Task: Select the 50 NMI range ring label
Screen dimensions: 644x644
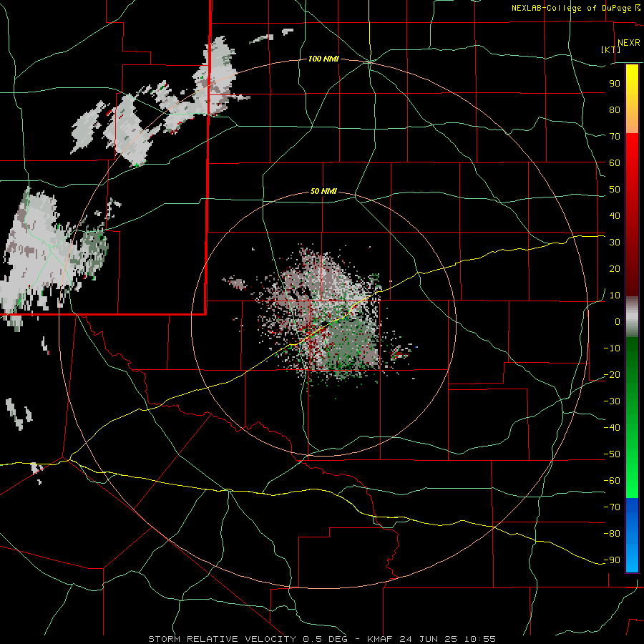Action: coord(323,191)
